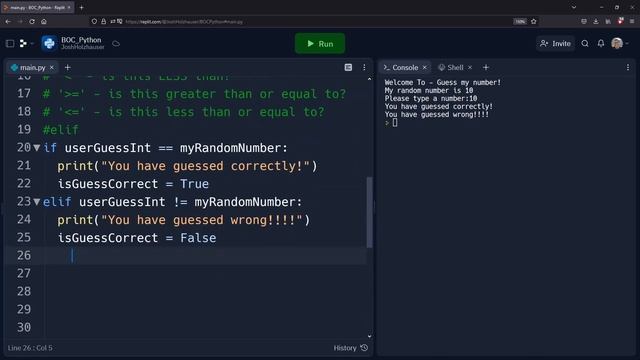Open the Invite collaborators button
This screenshot has height=360, width=640.
click(555, 43)
